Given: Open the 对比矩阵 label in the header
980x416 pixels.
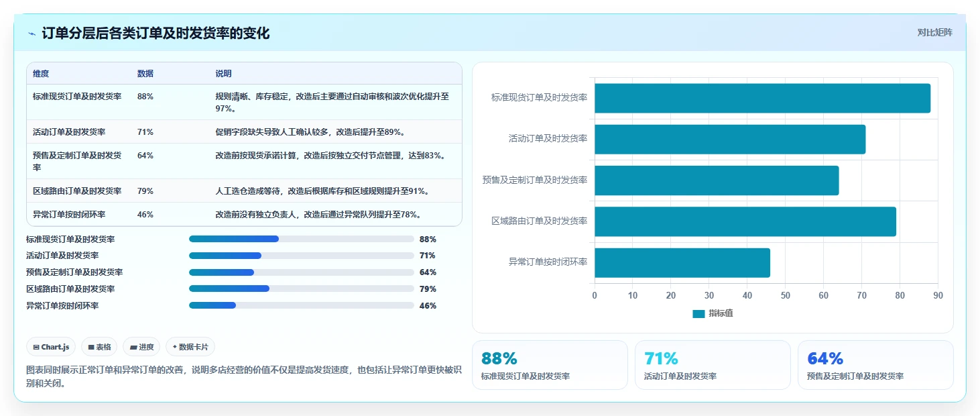Looking at the screenshot, I should pyautogui.click(x=934, y=32).
